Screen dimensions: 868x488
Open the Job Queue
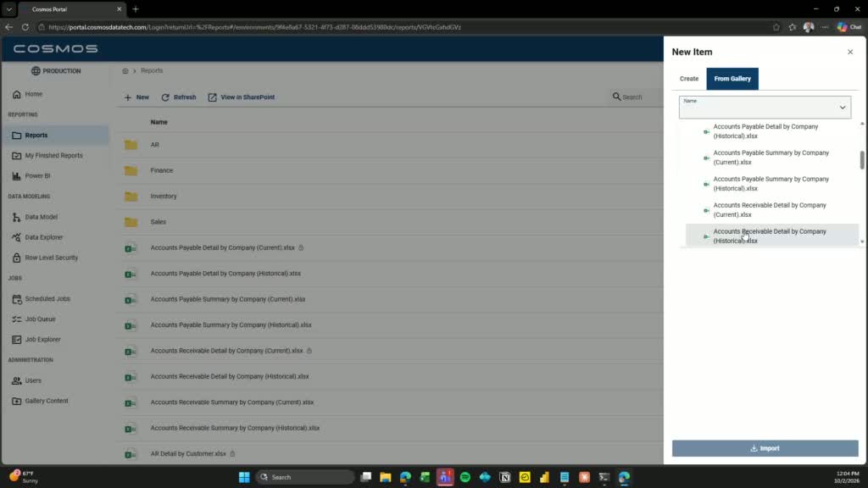click(x=40, y=319)
